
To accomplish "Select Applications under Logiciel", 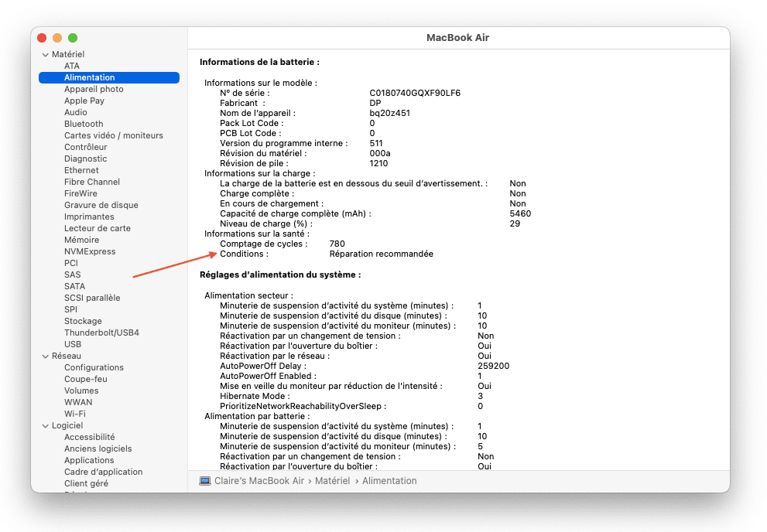I will [89, 460].
